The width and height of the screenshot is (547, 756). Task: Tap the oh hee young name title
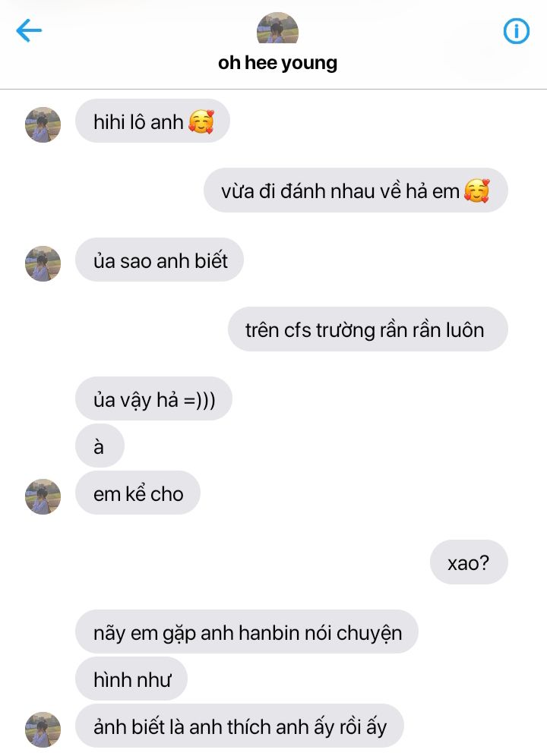coord(277,63)
